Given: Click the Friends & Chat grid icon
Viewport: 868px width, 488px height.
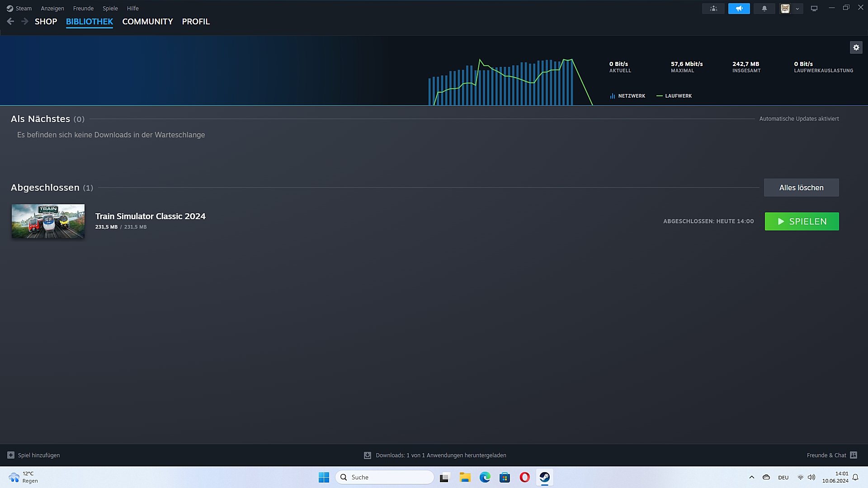Looking at the screenshot, I should pos(853,455).
